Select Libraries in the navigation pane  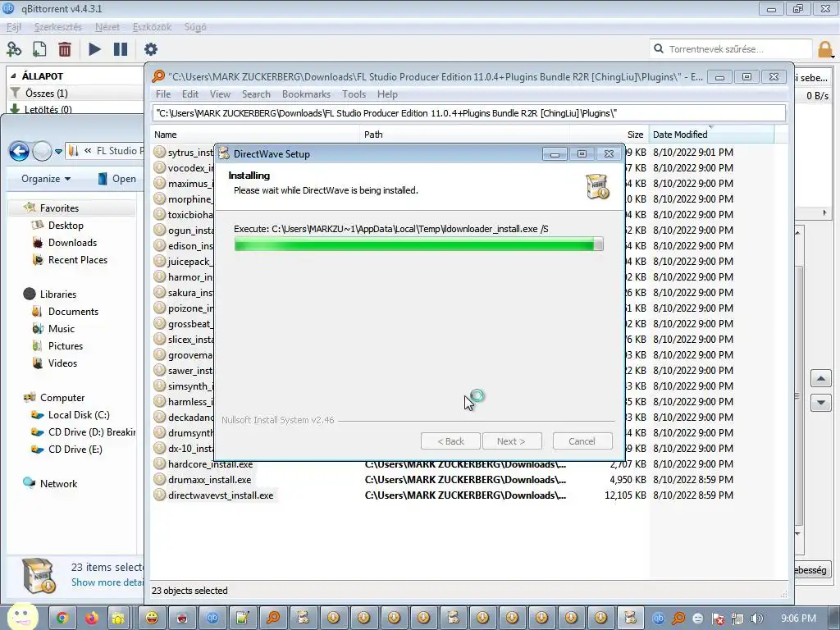[58, 294]
